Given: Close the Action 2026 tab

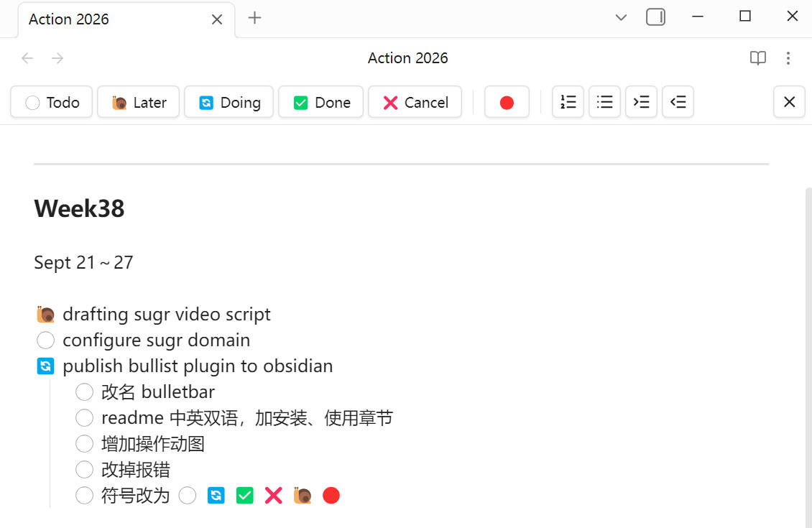Looking at the screenshot, I should click(217, 19).
